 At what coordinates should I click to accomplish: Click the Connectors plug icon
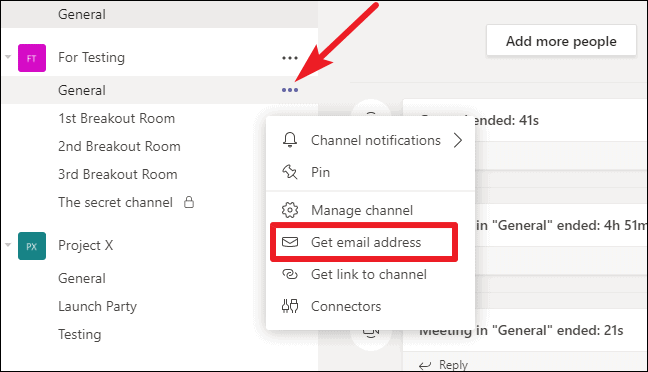tap(290, 306)
